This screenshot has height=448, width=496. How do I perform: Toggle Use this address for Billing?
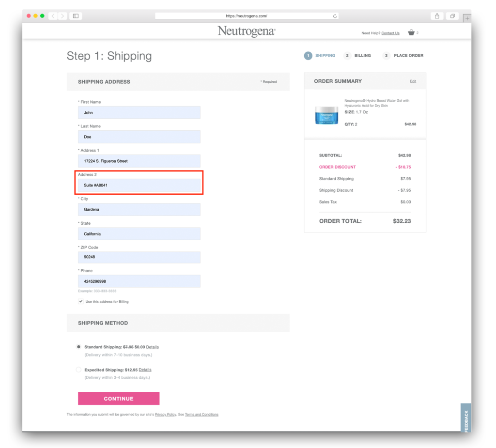(81, 301)
